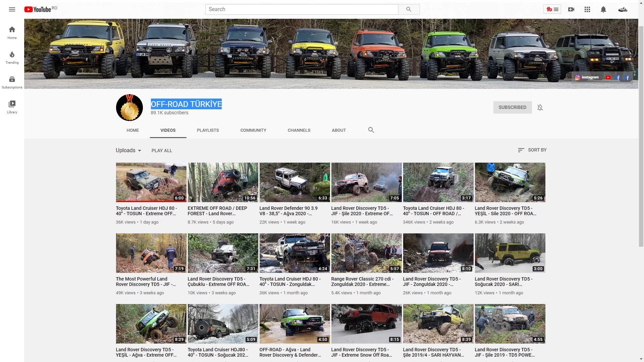Click the SUBSCRIBED button

pyautogui.click(x=513, y=108)
